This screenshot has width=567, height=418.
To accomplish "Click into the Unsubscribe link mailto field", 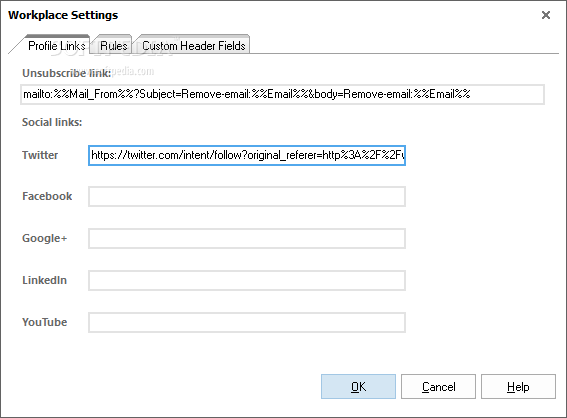I will click(282, 94).
